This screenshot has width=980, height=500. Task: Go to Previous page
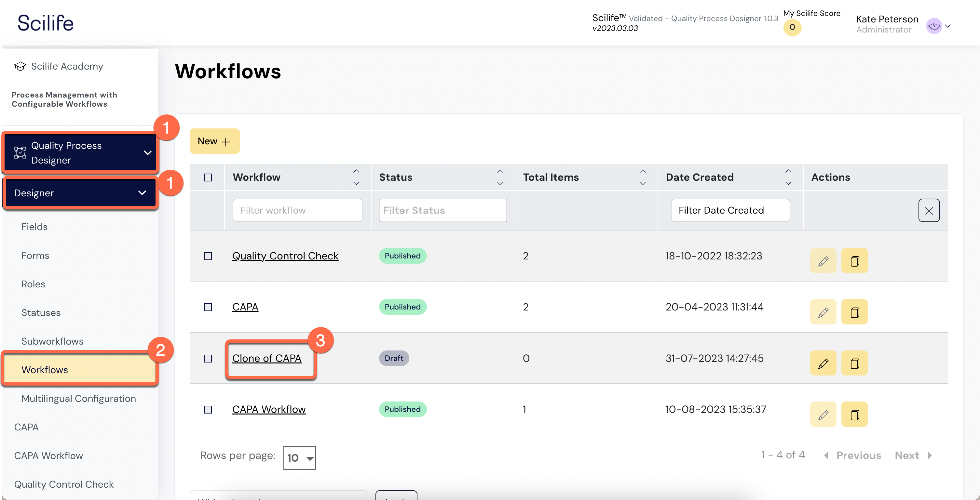point(852,455)
